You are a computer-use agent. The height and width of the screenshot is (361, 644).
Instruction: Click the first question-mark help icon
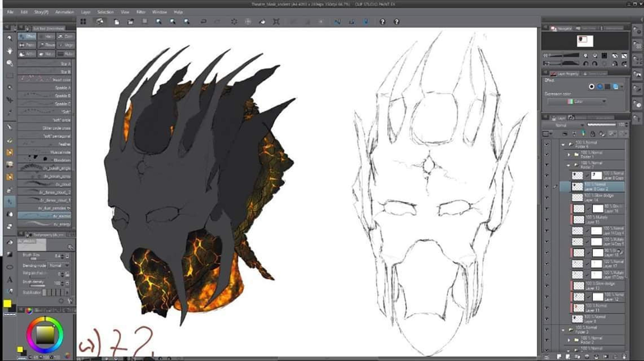(x=382, y=22)
